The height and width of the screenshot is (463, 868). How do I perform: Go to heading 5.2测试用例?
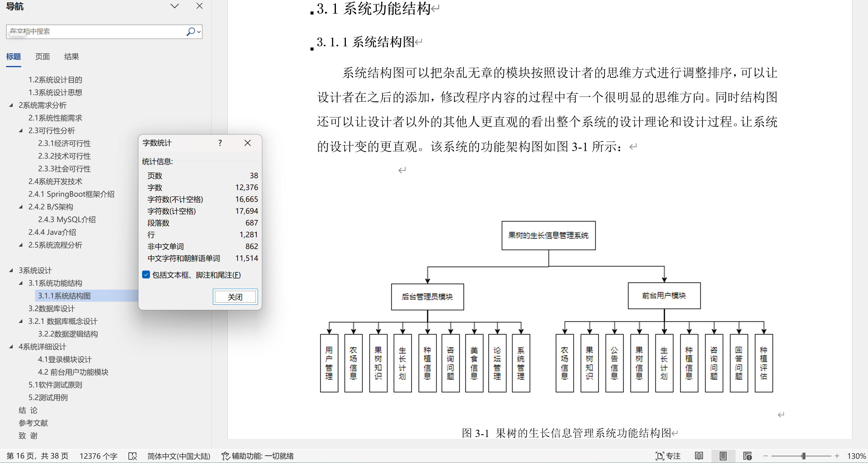[x=48, y=398]
